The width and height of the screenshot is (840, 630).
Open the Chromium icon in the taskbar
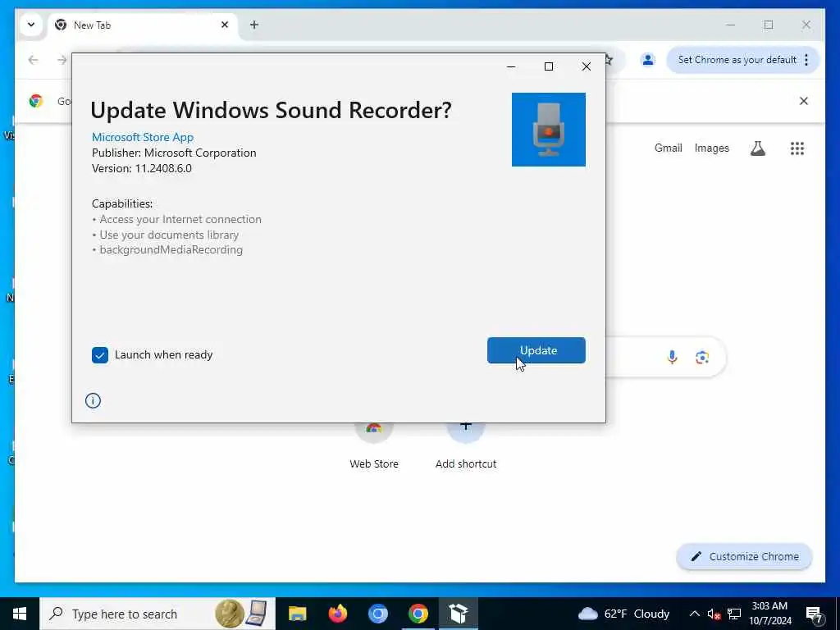(x=377, y=614)
